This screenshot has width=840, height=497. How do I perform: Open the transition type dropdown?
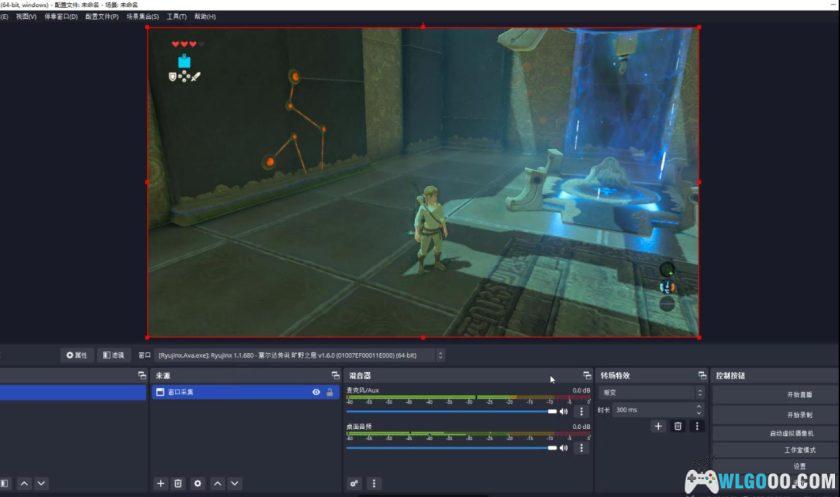pos(651,393)
